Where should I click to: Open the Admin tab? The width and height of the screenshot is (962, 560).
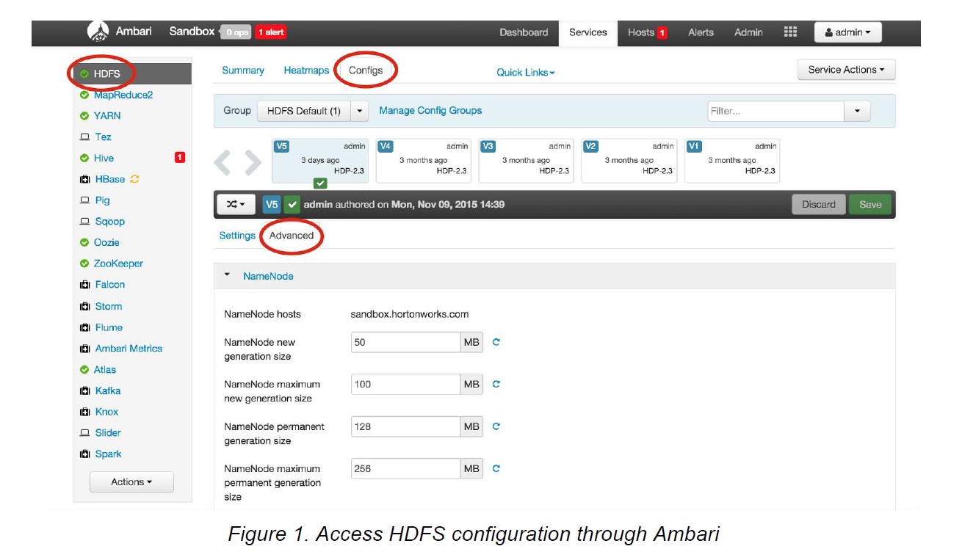[748, 32]
